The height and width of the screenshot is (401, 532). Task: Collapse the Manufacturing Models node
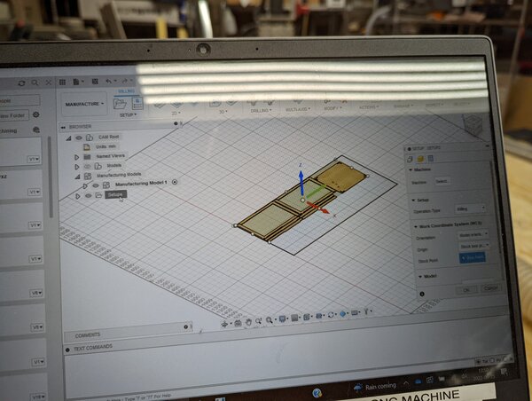[78, 177]
